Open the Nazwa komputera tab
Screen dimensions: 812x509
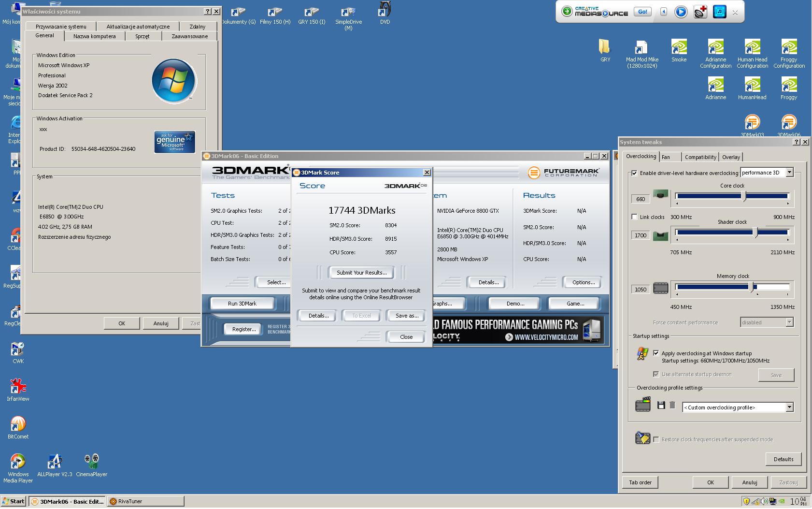click(x=94, y=36)
